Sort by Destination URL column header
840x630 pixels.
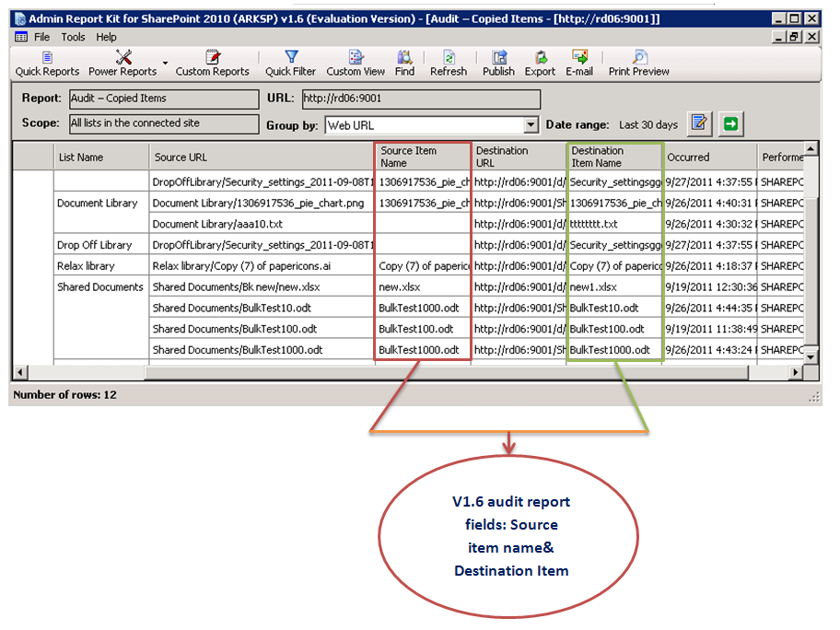tap(519, 157)
